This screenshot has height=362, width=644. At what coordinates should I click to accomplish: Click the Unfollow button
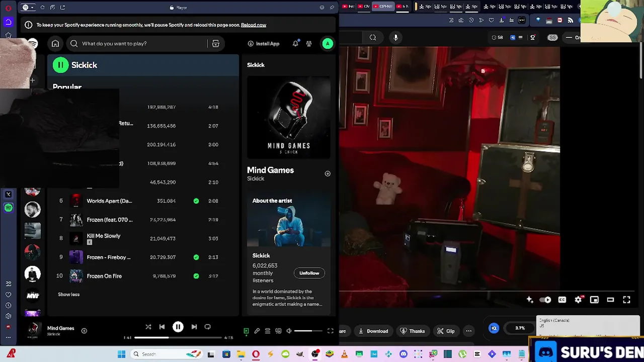[309, 273]
